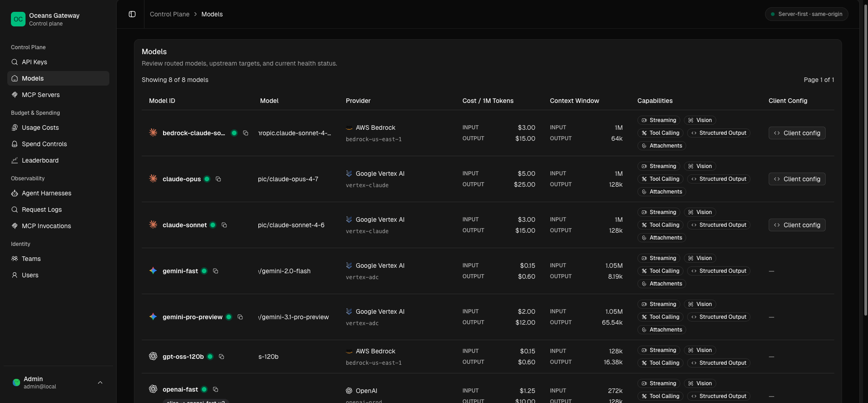Copy the gpt-oss-120b model ID

pos(221,357)
